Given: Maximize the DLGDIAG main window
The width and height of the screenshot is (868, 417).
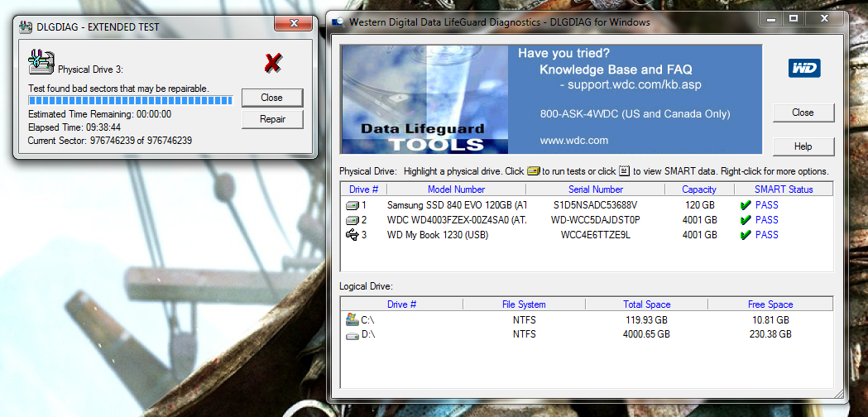Looking at the screenshot, I should coord(794,18).
